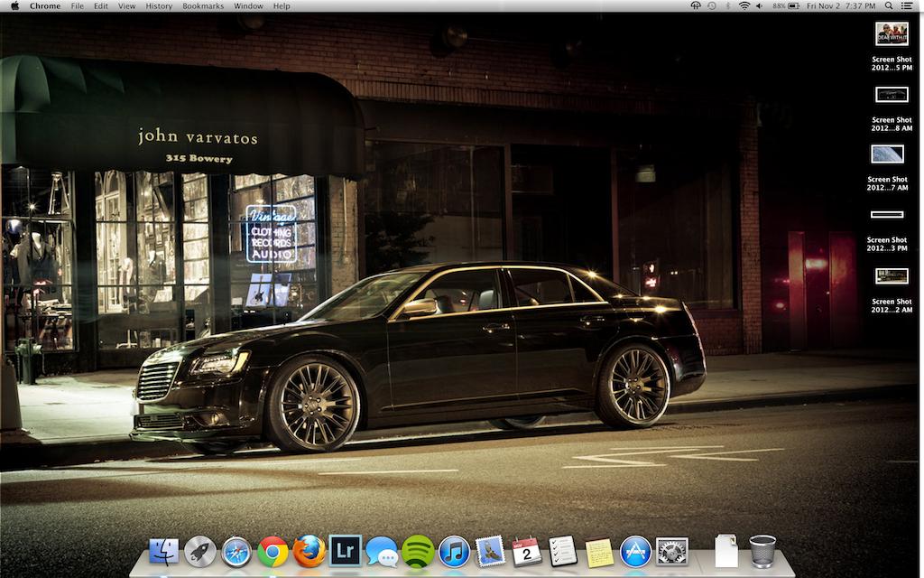The width and height of the screenshot is (924, 578).
Task: Click the Google Chrome Dock icon
Action: coord(273,552)
